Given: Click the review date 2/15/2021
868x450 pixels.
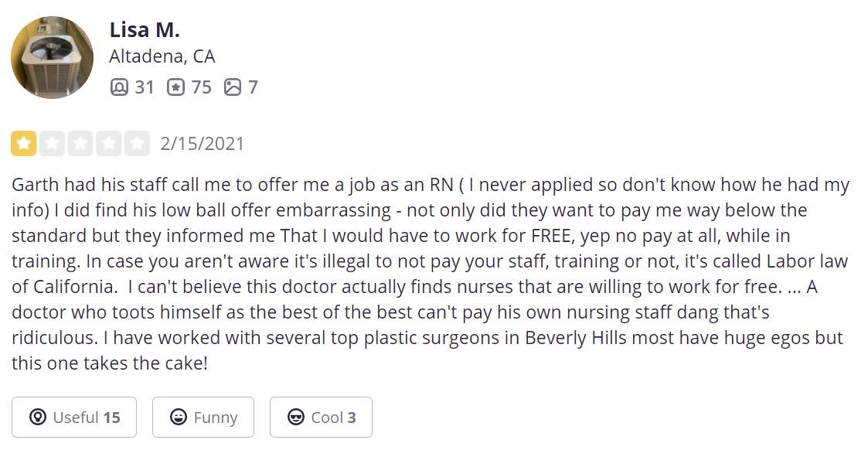Looking at the screenshot, I should (x=202, y=144).
